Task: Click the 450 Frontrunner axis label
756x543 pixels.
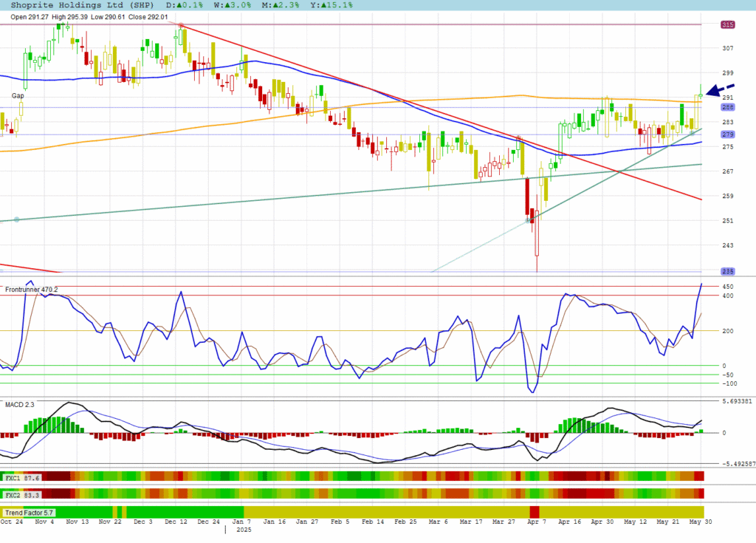Action: (x=727, y=287)
